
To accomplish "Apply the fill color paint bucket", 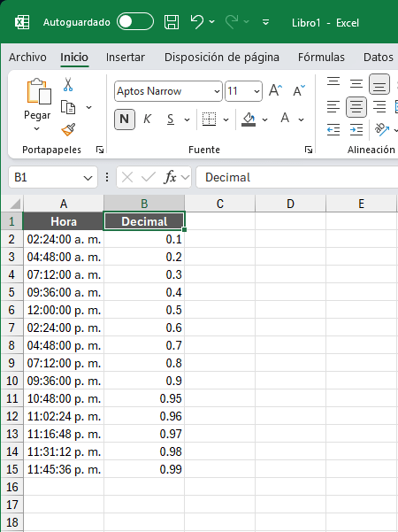I will coord(249,120).
